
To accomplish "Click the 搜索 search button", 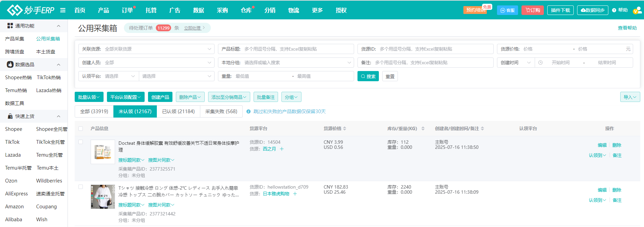I will [x=368, y=76].
